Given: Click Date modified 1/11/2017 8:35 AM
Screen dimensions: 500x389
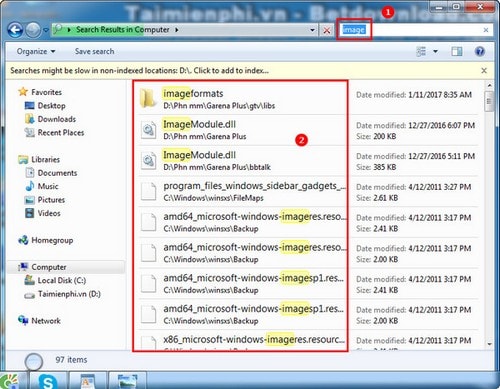Looking at the screenshot, I should click(414, 95).
